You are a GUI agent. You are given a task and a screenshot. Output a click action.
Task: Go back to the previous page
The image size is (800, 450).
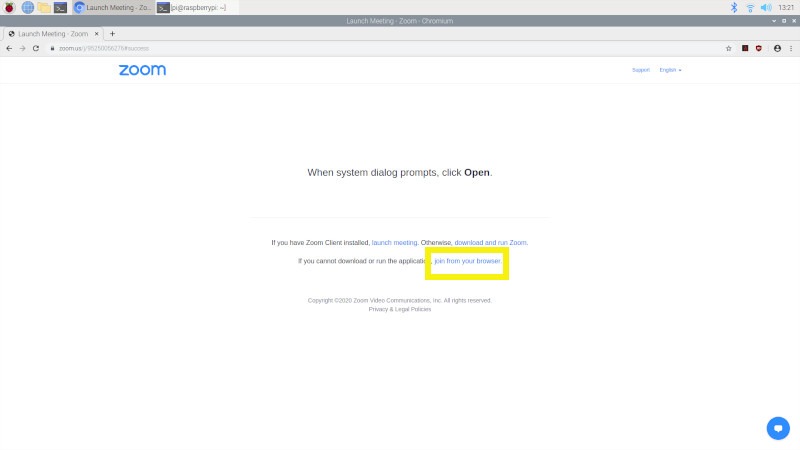point(9,48)
